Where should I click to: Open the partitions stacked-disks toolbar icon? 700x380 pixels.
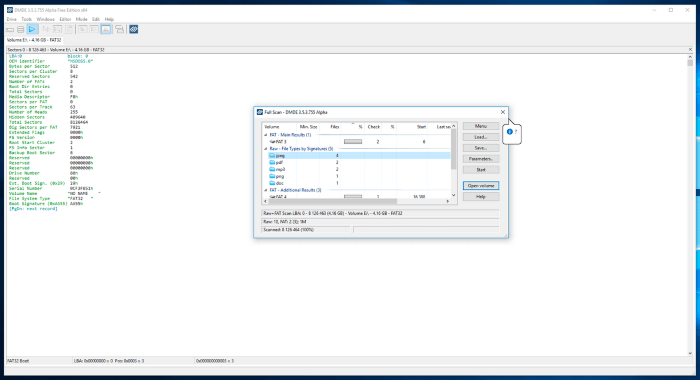click(21, 29)
